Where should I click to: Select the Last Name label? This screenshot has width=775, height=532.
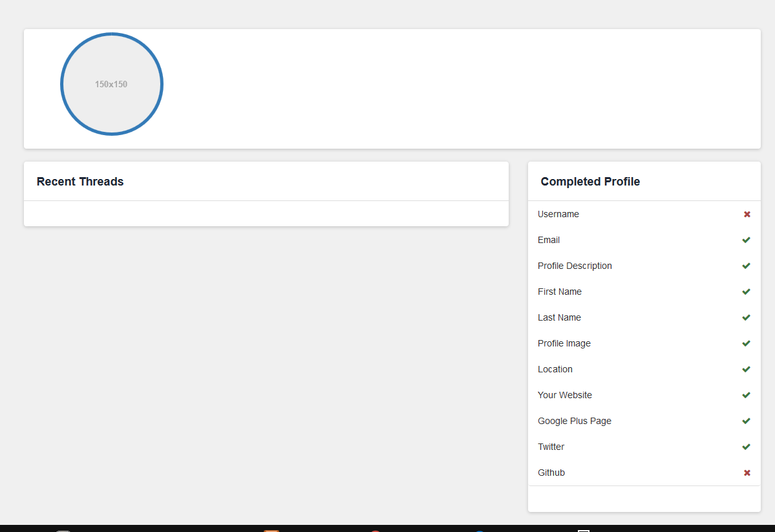(x=559, y=317)
